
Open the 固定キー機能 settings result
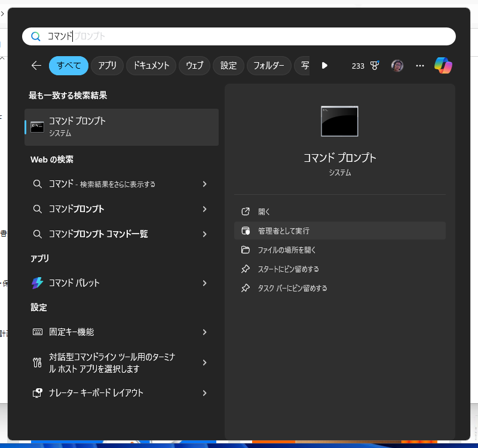pos(122,332)
